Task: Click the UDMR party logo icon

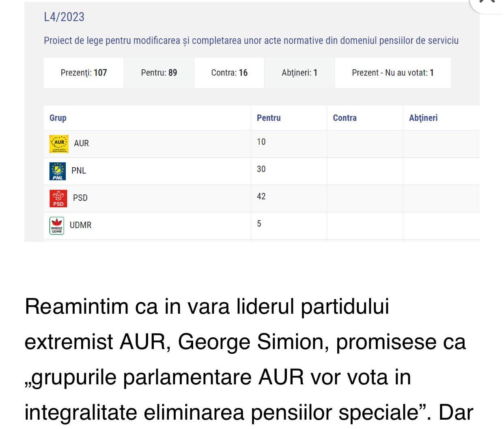Action: pos(57,226)
